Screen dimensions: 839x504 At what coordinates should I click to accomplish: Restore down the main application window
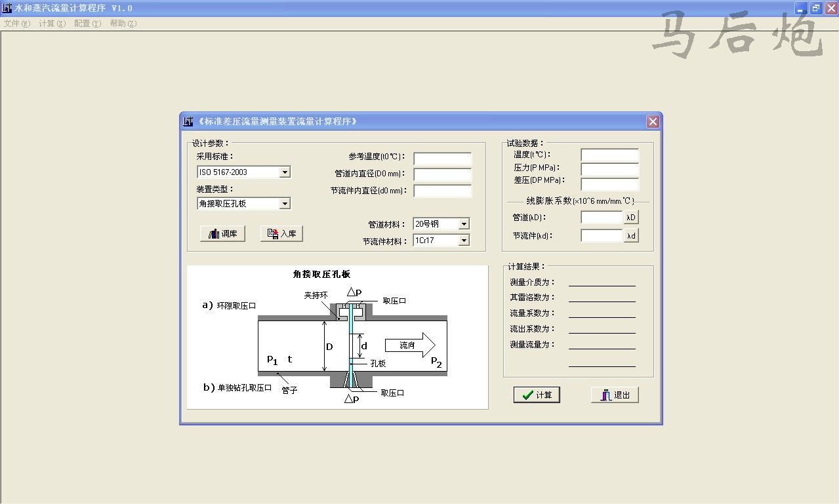tap(815, 9)
